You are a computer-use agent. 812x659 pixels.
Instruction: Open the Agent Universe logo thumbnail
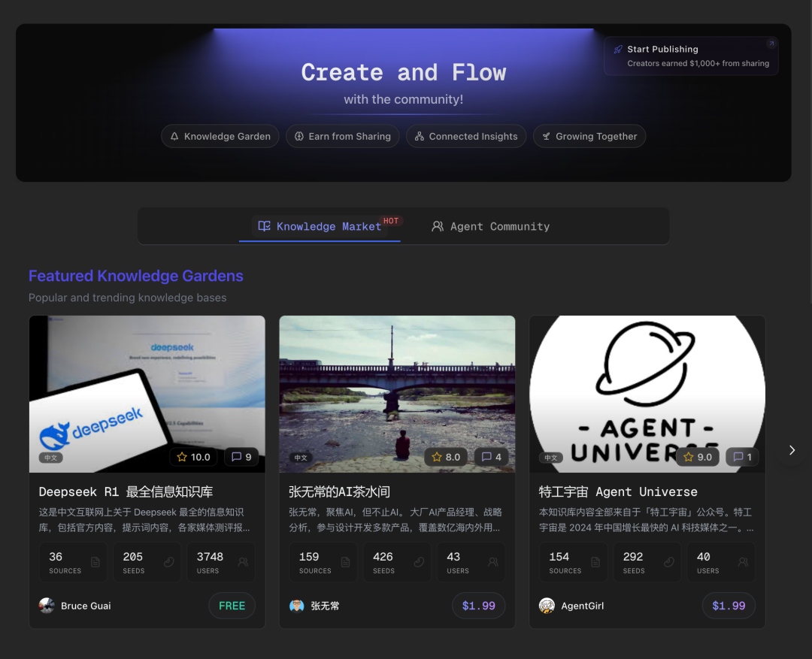[x=647, y=394]
